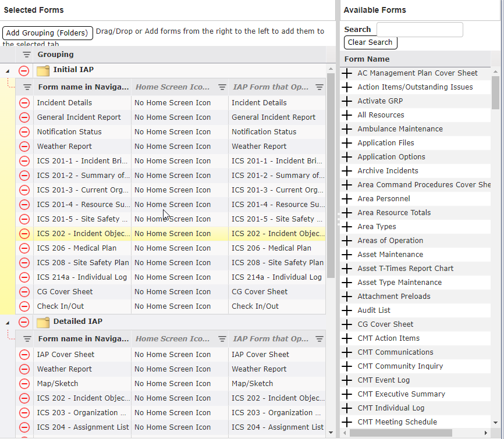Remove "IAP Cover Sheet" from Detailed IAP
This screenshot has height=439, width=504.
tap(24, 354)
